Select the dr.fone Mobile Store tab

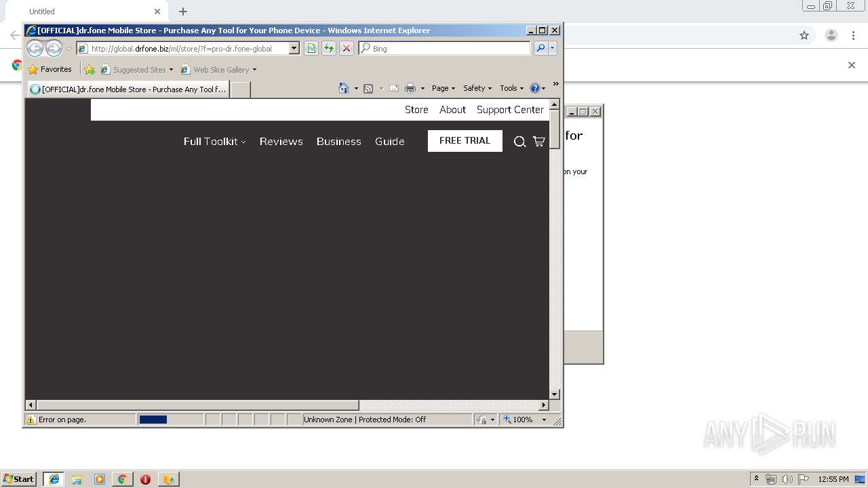point(128,89)
